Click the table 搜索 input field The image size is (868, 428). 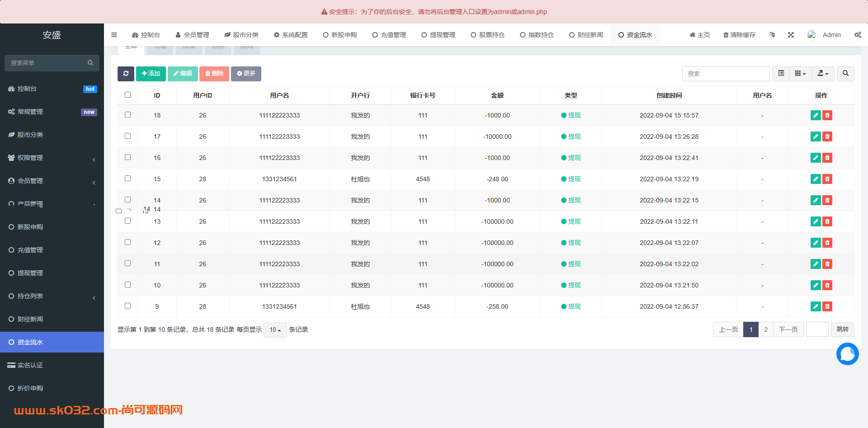coord(726,74)
